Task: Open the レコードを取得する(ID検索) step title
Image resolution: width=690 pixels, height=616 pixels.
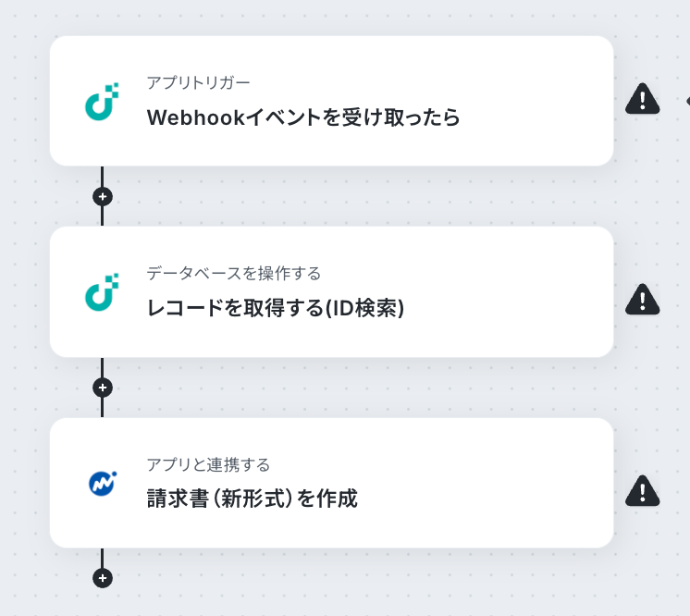Action: (276, 308)
